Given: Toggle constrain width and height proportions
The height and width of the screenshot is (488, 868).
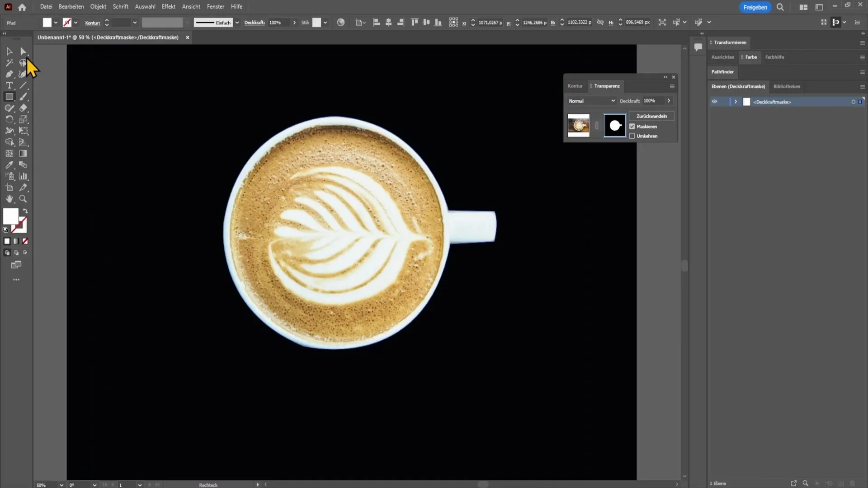Looking at the screenshot, I should point(600,22).
